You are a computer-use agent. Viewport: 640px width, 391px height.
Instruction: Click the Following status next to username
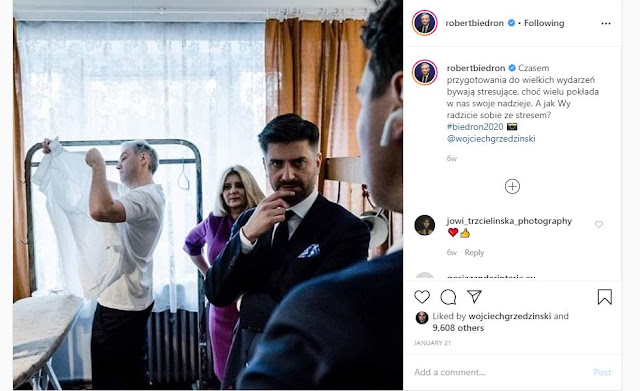(544, 23)
